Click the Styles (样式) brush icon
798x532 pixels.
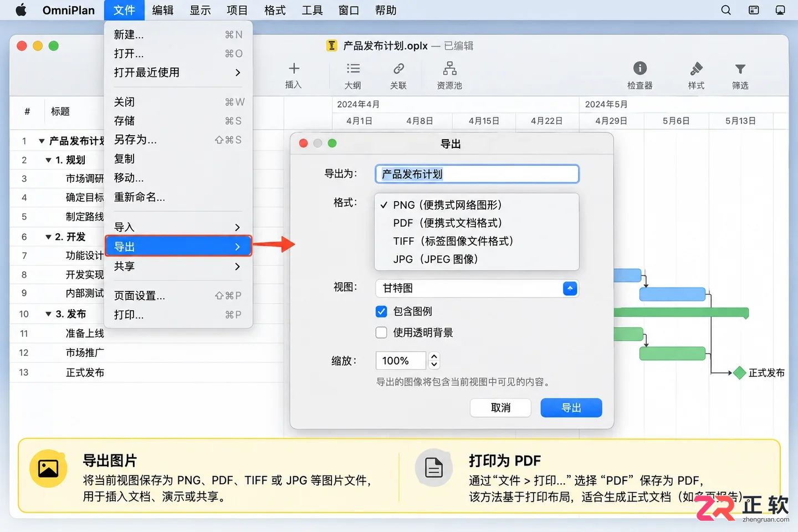pos(697,69)
